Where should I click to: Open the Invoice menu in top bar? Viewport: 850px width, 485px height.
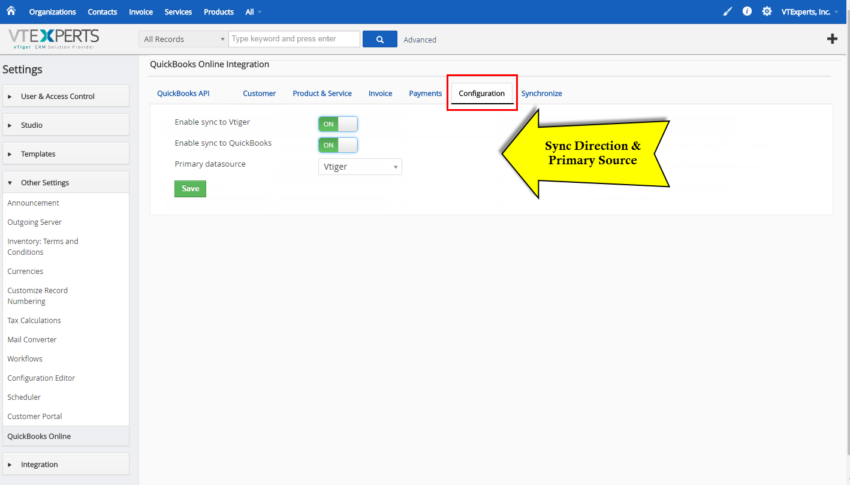(x=141, y=12)
